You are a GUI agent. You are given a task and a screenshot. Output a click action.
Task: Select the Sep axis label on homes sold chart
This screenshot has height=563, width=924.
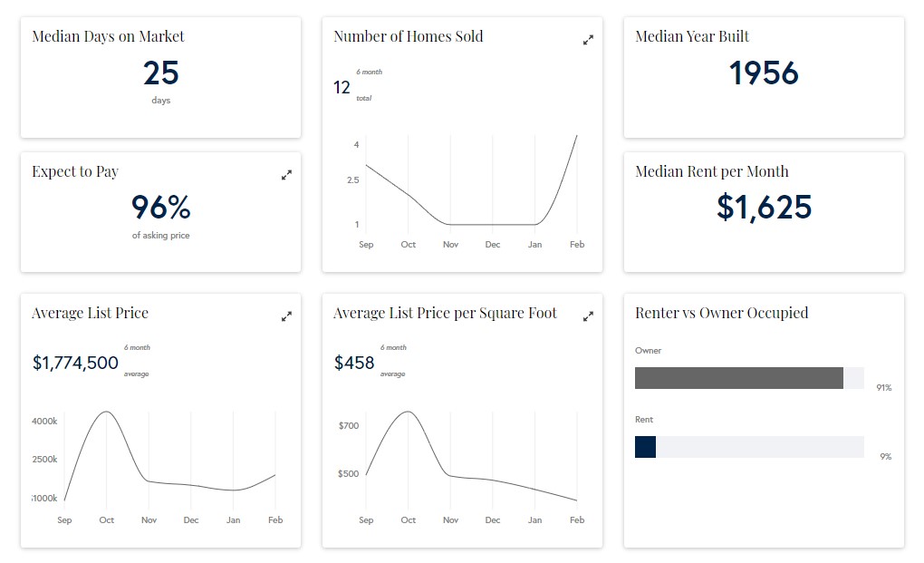pos(366,244)
